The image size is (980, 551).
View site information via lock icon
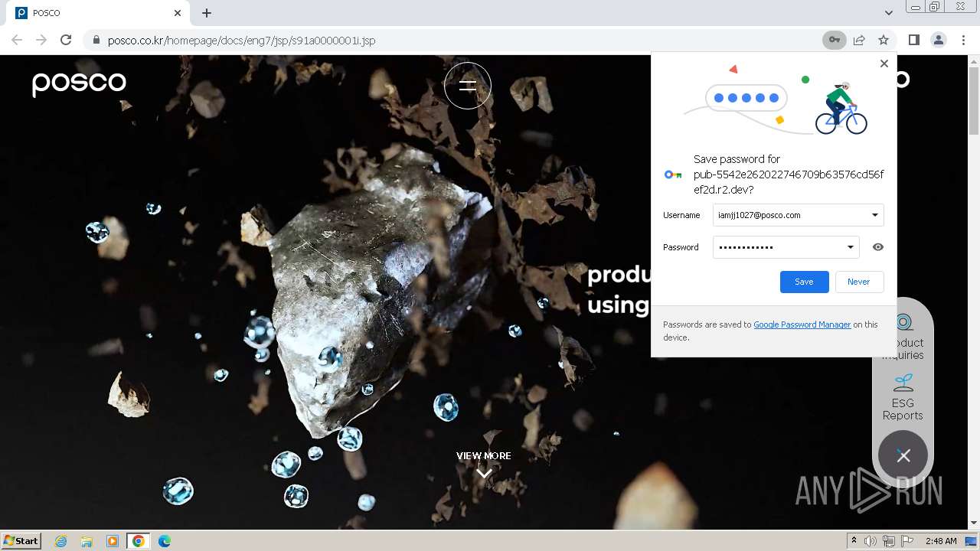tap(96, 40)
